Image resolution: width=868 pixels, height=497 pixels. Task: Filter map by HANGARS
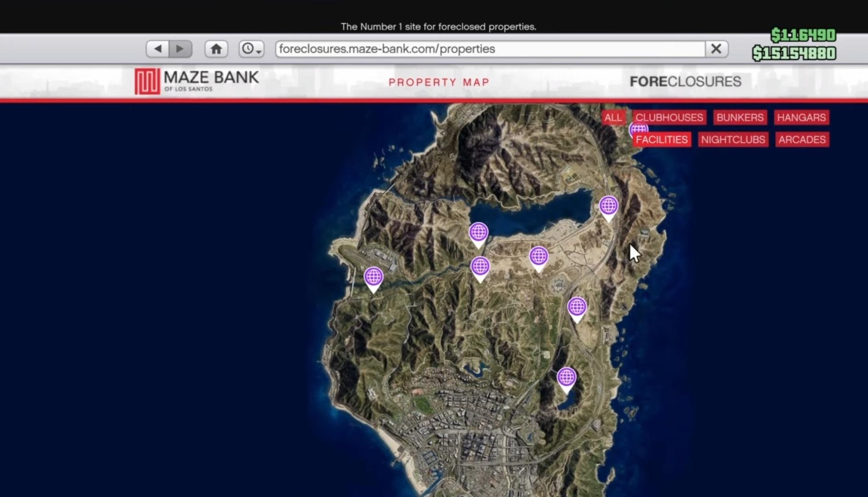pos(801,117)
